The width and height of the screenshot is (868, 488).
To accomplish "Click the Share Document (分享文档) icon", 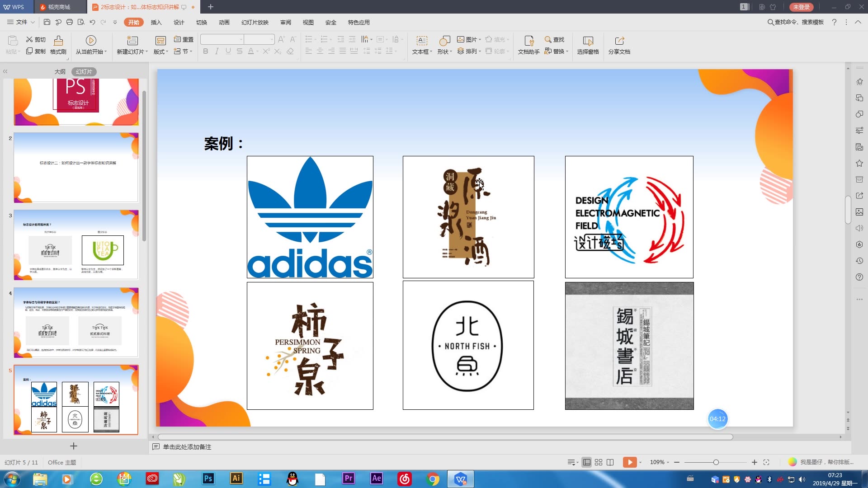I will coord(619,41).
